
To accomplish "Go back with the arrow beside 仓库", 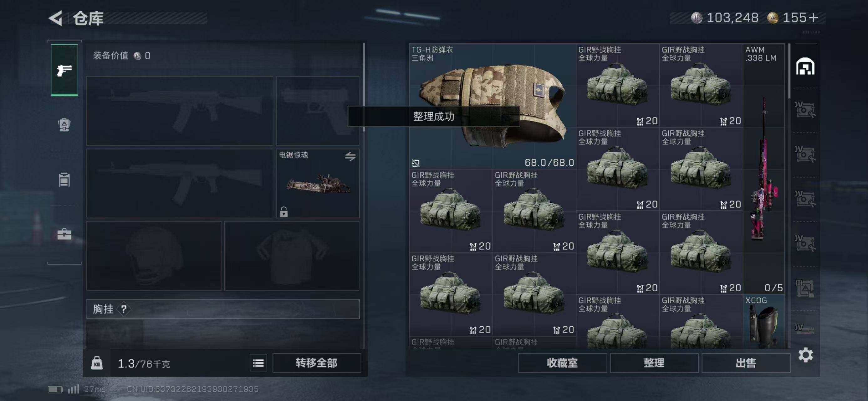I will (56, 18).
